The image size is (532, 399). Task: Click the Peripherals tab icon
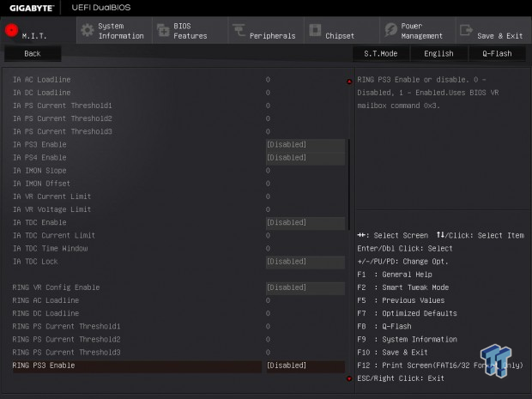point(239,30)
